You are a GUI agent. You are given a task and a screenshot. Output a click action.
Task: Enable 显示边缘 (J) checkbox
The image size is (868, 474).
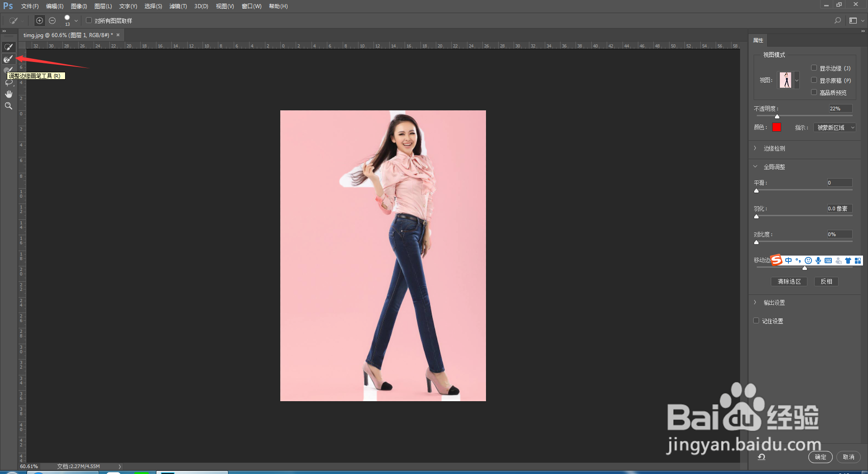[x=814, y=68]
